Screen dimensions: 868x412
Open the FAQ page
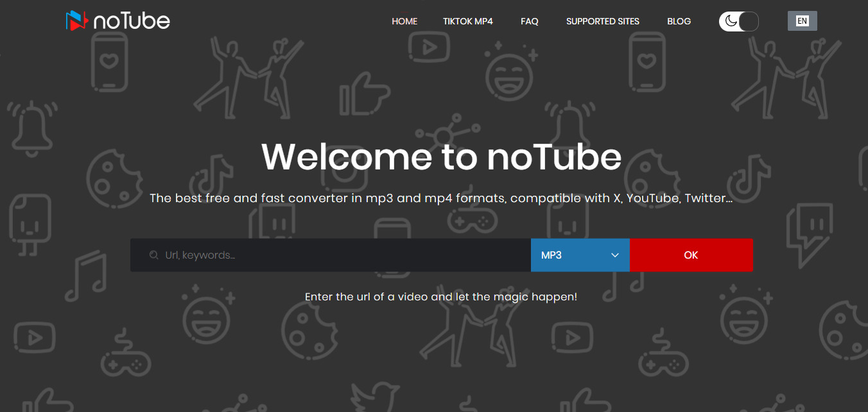(530, 21)
